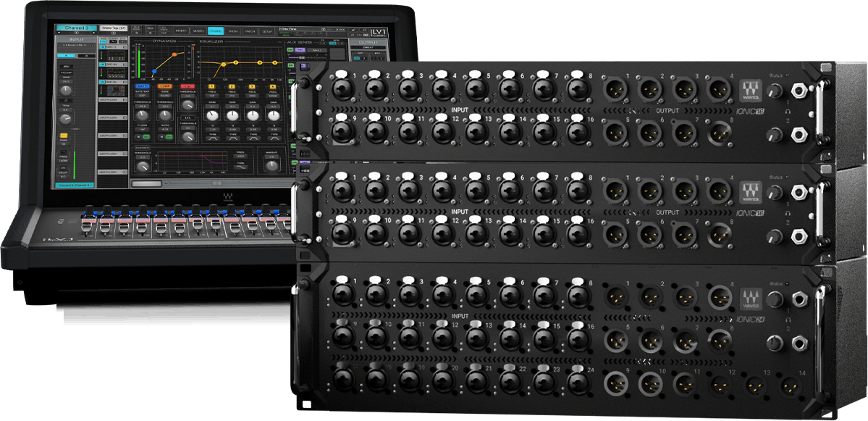
Task: Toggle the red LIM limiter button
Action: click(187, 86)
